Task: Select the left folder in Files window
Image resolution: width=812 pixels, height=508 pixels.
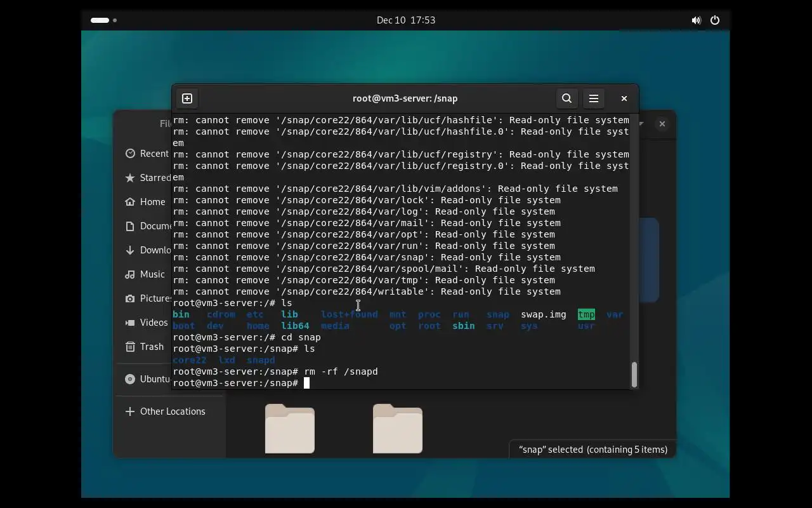Action: [x=290, y=429]
